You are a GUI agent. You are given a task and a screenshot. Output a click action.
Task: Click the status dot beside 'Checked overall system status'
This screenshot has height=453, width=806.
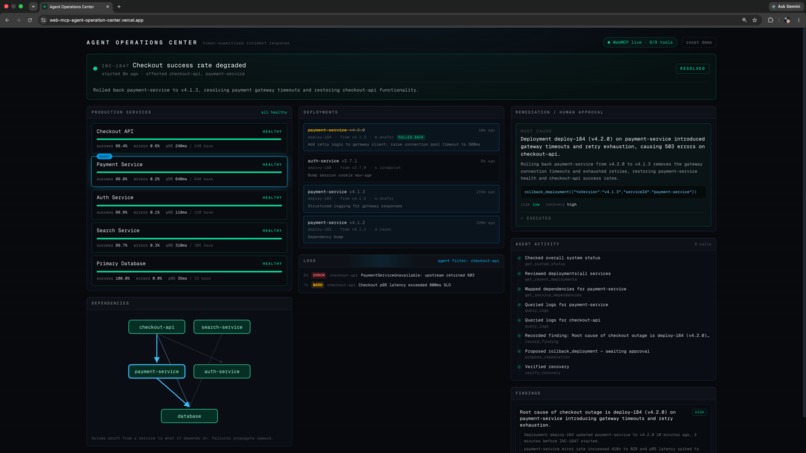pyautogui.click(x=519, y=258)
